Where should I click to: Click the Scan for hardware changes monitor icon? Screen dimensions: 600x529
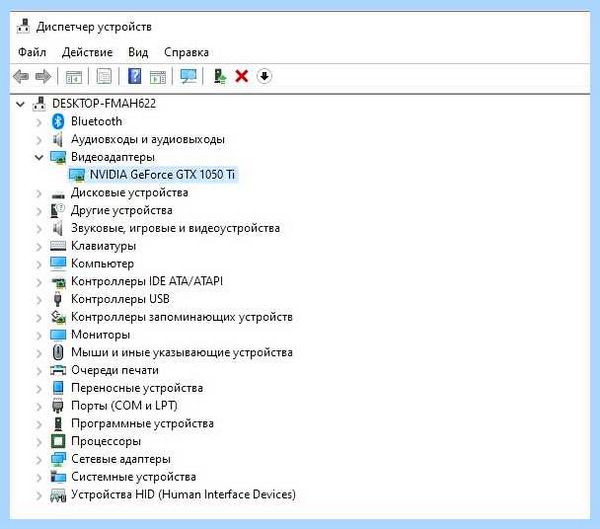tap(188, 76)
